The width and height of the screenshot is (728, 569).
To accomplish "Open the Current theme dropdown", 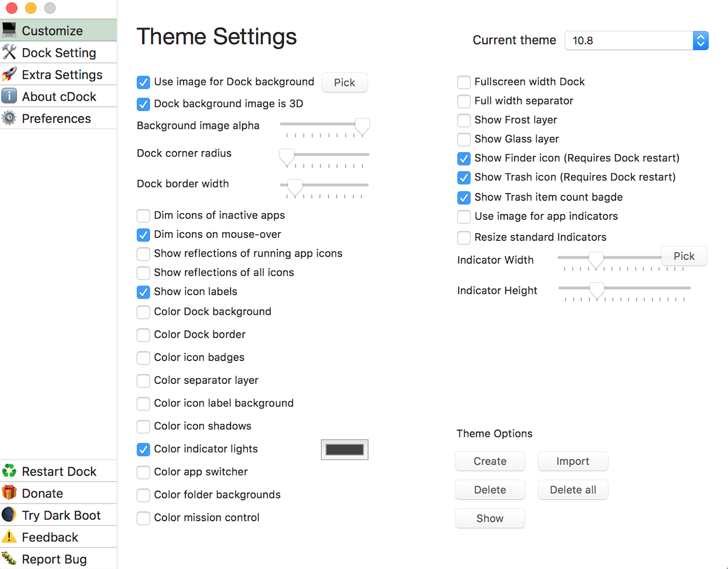I will point(636,40).
